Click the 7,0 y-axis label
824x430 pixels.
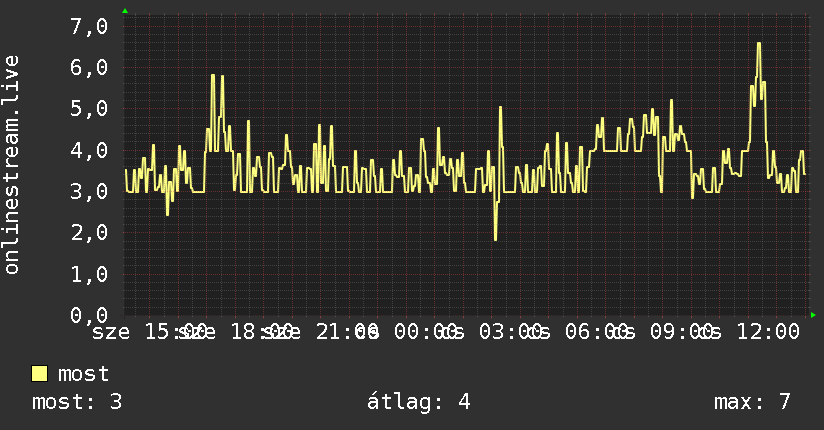[89, 26]
